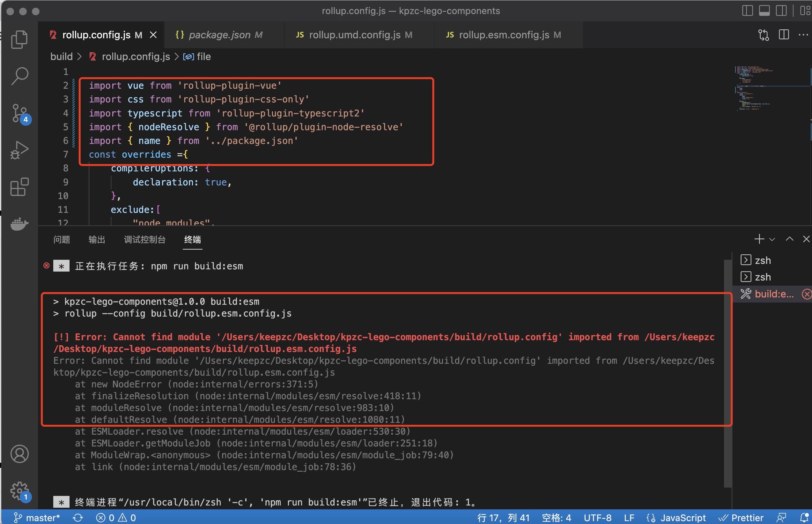The height and width of the screenshot is (524, 812).
Task: Open editor More Actions ellipsis
Action: [803, 35]
